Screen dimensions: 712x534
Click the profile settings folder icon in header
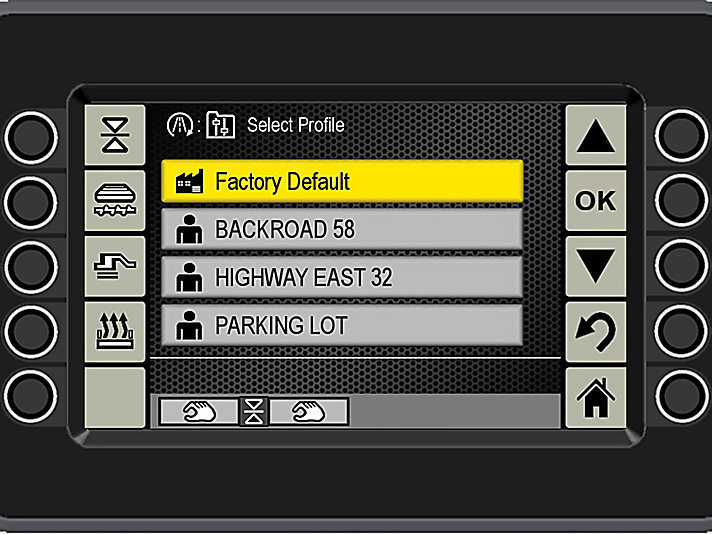(221, 125)
